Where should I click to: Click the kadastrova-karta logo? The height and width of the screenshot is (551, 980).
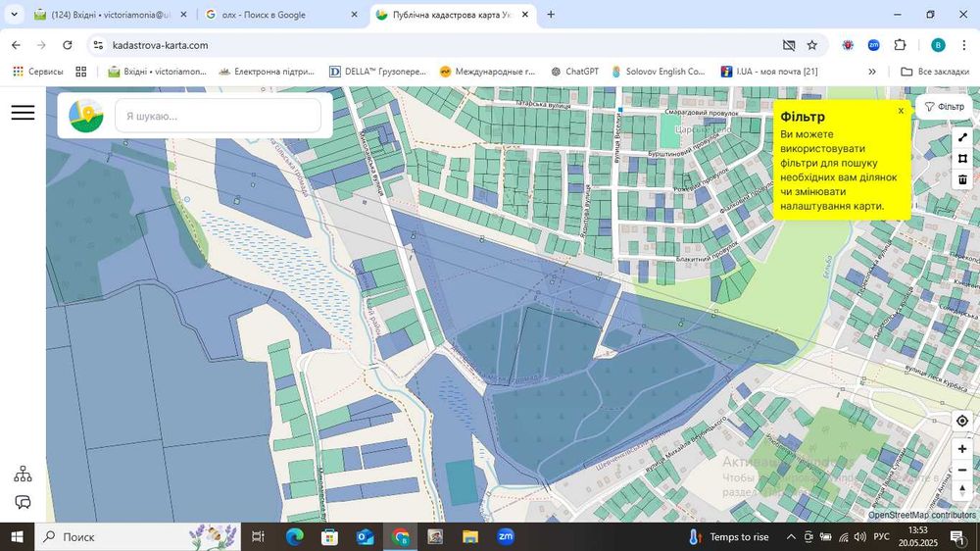point(86,116)
